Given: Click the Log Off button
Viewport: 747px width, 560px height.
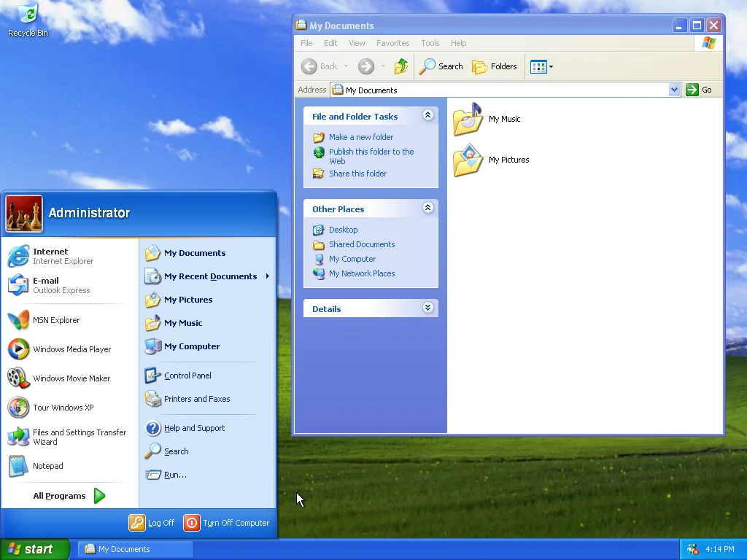Looking at the screenshot, I should [152, 523].
